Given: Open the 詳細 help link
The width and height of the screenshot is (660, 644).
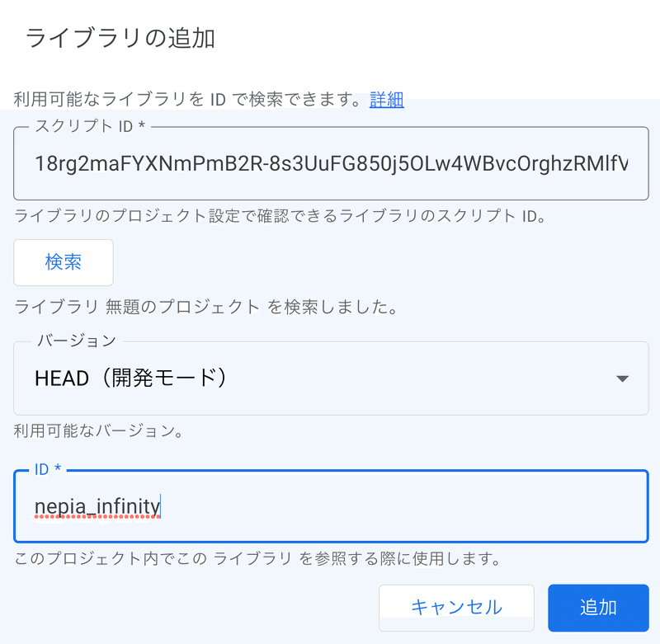Looking at the screenshot, I should tap(386, 100).
